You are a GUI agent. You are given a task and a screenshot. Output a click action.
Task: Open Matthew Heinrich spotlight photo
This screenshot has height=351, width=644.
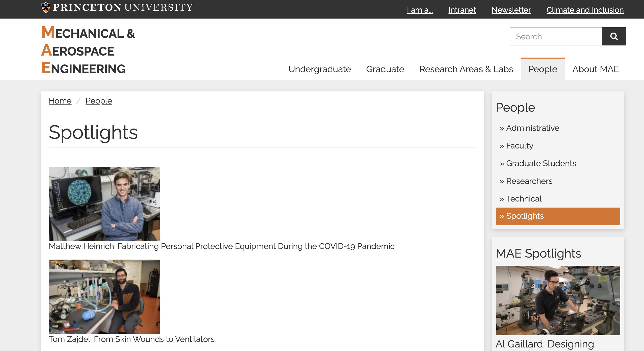point(104,204)
